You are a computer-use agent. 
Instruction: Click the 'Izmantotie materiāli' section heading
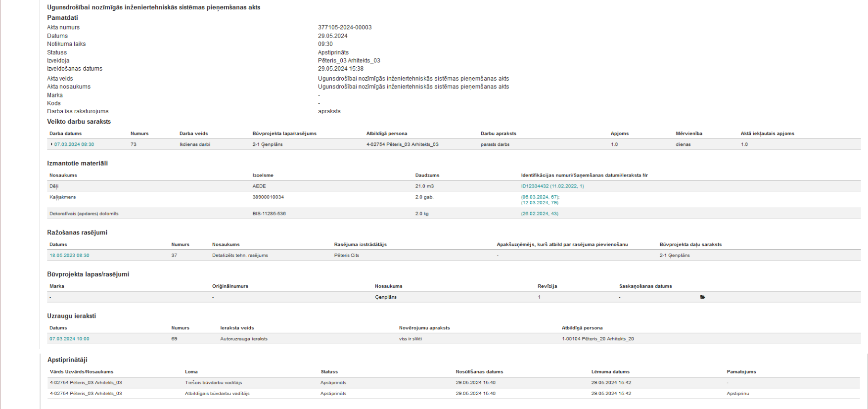click(x=78, y=163)
